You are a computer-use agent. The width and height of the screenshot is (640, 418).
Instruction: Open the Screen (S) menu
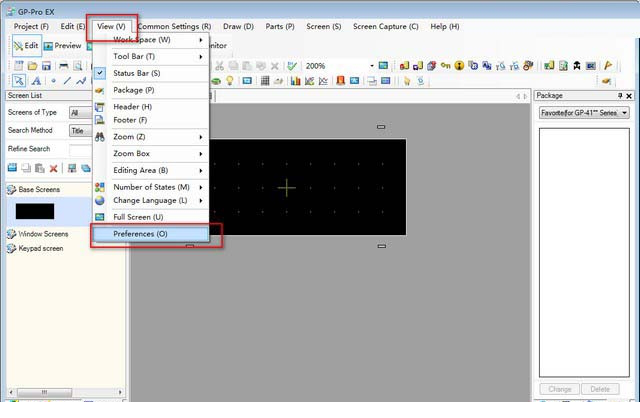[x=324, y=26]
